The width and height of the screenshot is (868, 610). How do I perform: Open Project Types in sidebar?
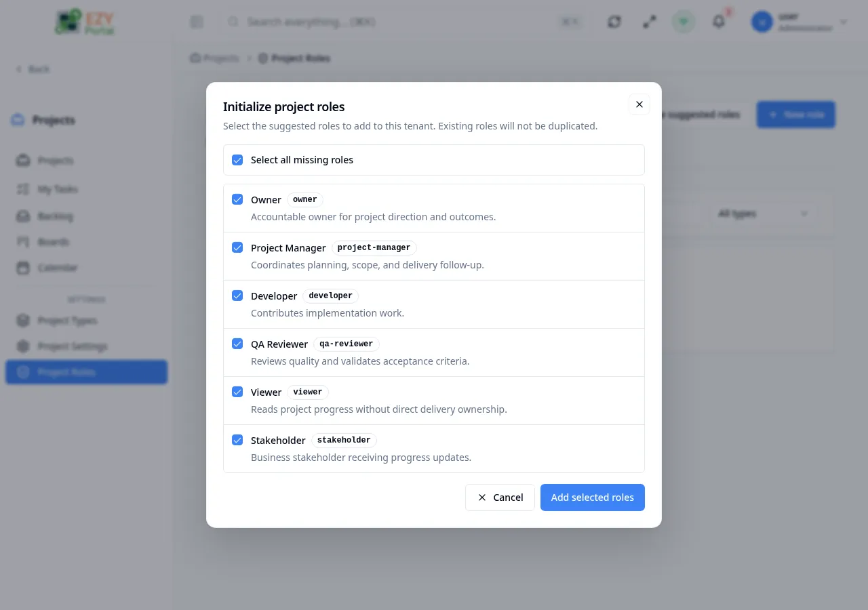coord(86,321)
